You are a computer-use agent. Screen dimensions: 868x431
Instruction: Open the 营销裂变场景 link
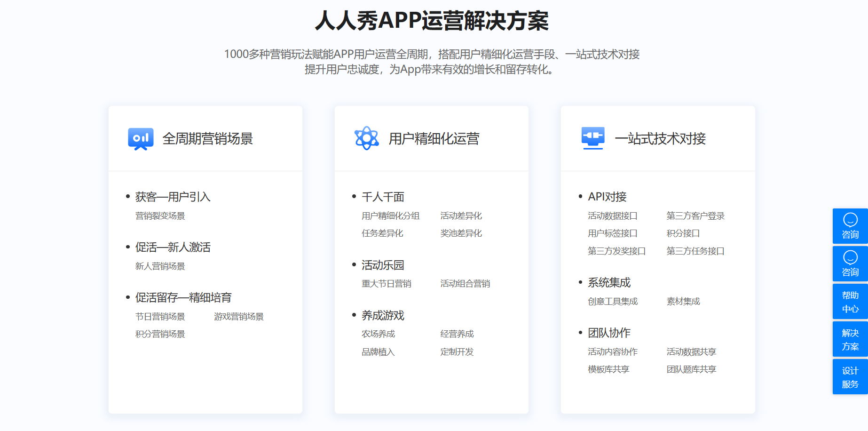[160, 216]
